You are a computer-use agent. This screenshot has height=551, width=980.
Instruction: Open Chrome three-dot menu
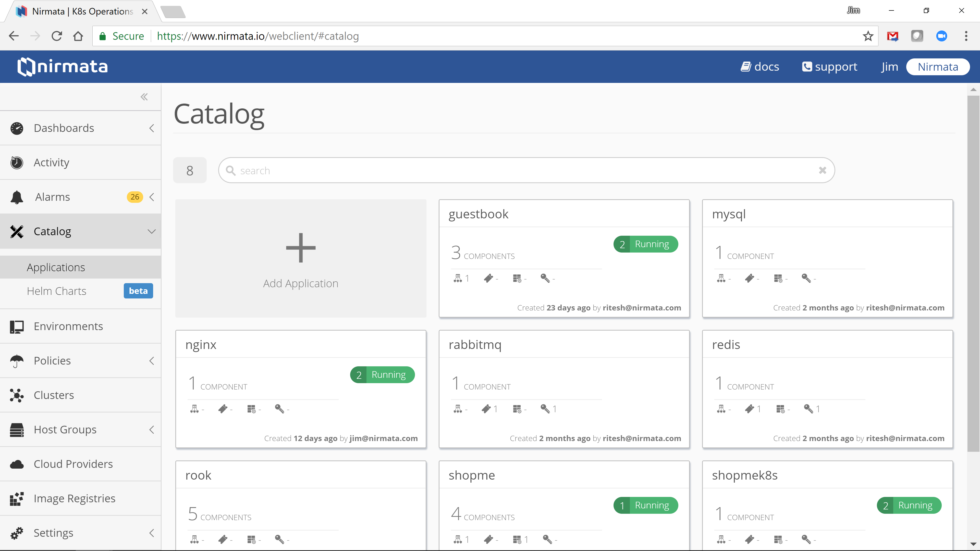coord(966,36)
